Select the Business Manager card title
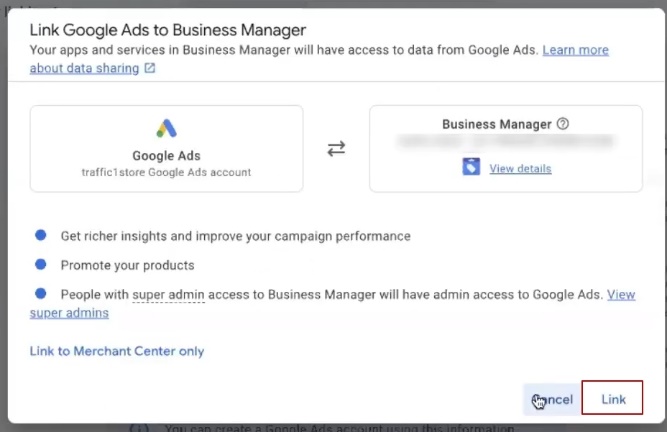This screenshot has height=432, width=667. [496, 125]
